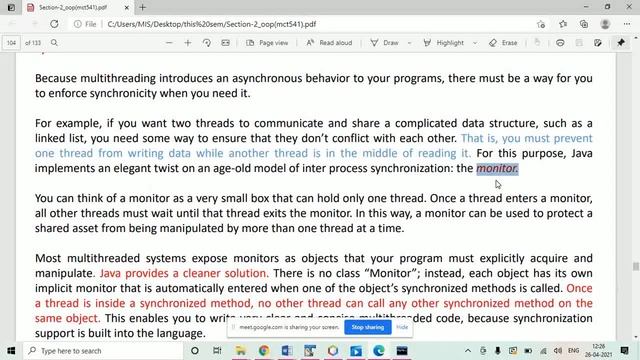
Task: Toggle the Pin toolbar icon
Action: coord(621,42)
